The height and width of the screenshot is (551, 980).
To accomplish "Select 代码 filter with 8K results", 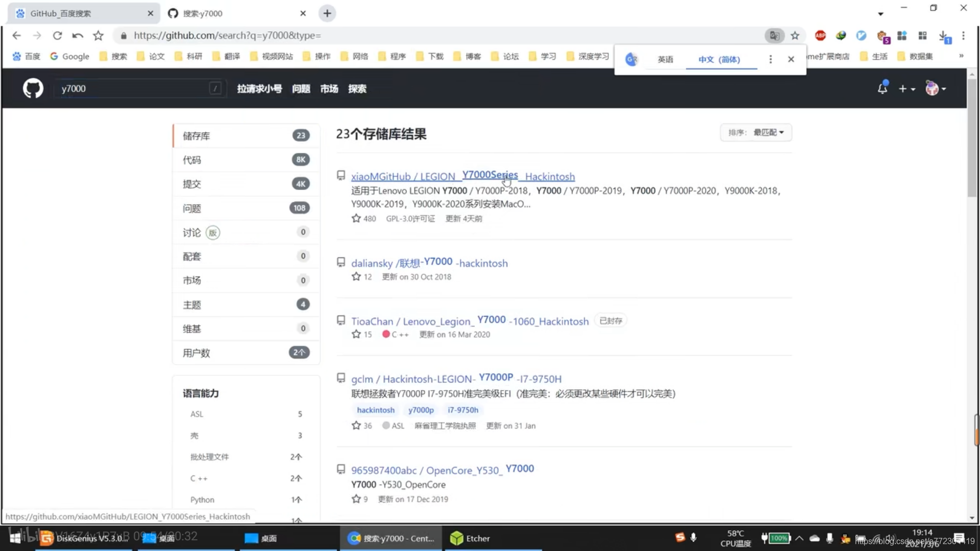I will (x=247, y=160).
